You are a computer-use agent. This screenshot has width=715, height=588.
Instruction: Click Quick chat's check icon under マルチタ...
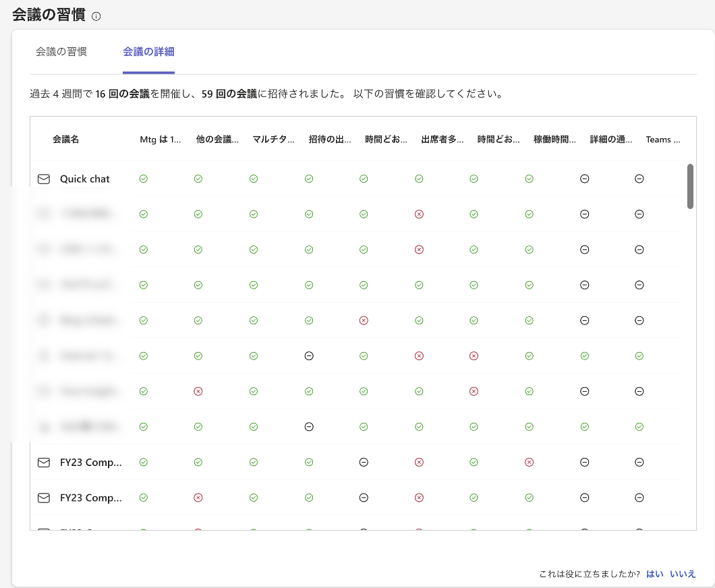click(254, 179)
